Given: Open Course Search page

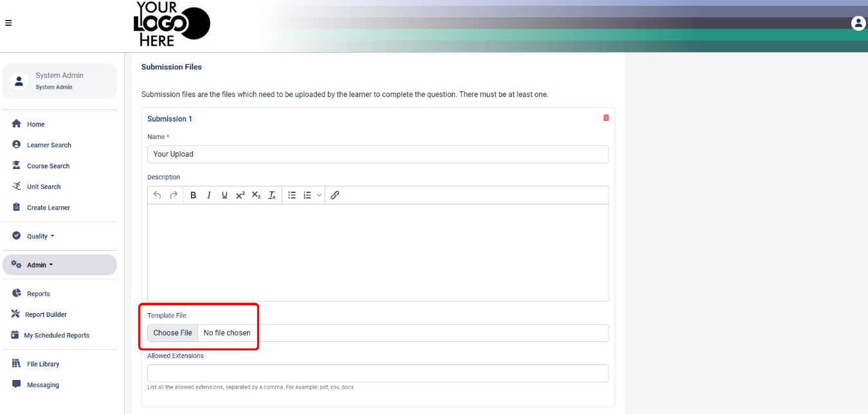Looking at the screenshot, I should point(48,166).
